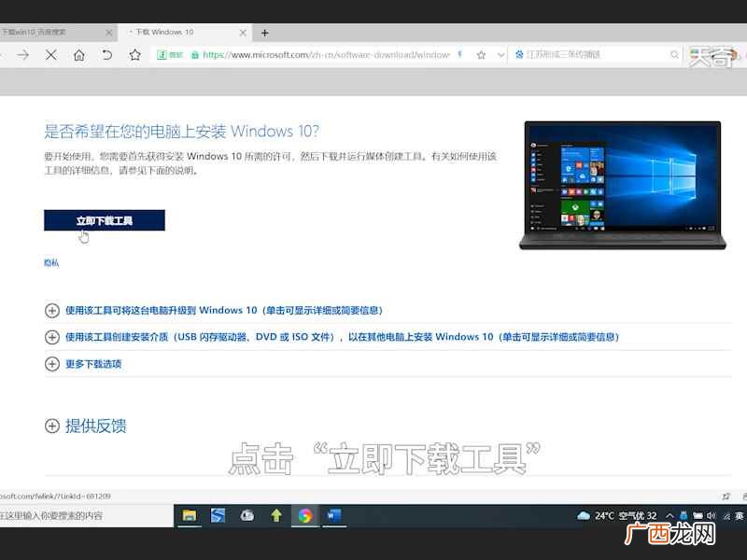747x560 pixels.
Task: Click the 立即下载工具 button
Action: 105,220
